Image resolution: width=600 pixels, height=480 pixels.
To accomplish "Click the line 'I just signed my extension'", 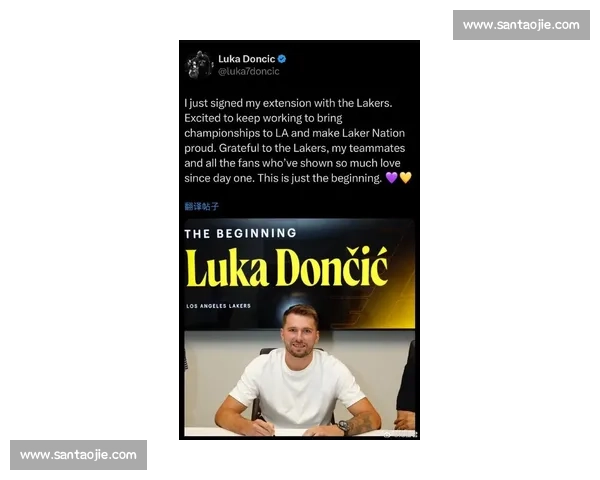I will pos(288,103).
